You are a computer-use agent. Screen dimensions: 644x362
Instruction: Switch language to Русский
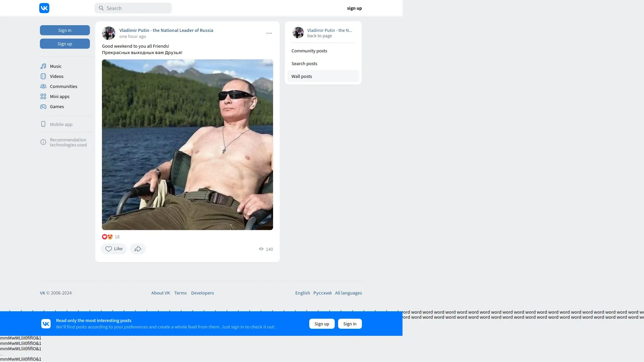coord(322,293)
